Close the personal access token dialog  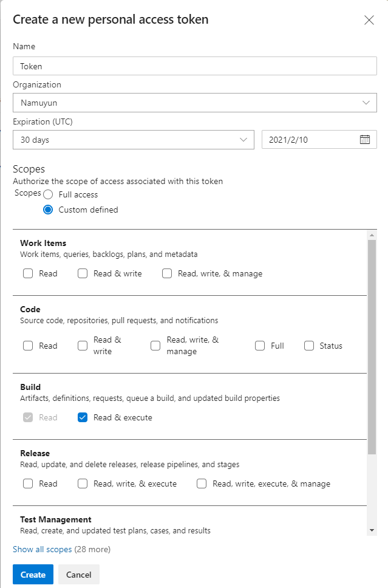(369, 20)
